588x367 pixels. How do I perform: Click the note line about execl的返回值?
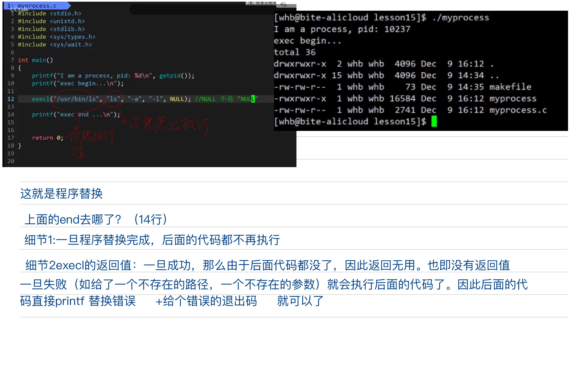267,265
